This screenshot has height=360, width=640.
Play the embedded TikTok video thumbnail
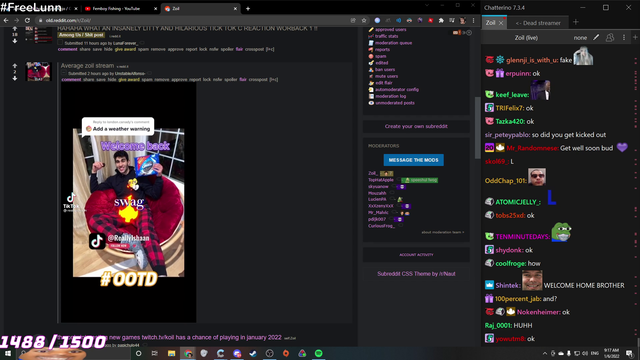(128, 202)
